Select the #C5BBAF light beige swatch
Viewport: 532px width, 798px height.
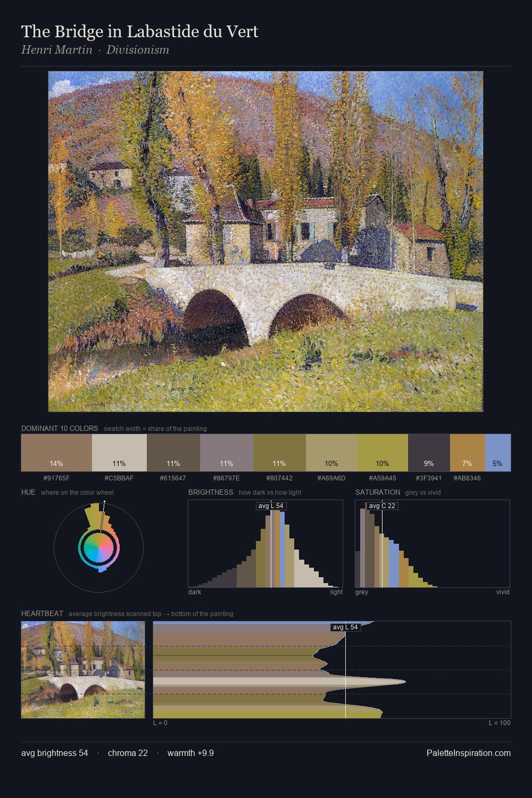[119, 453]
